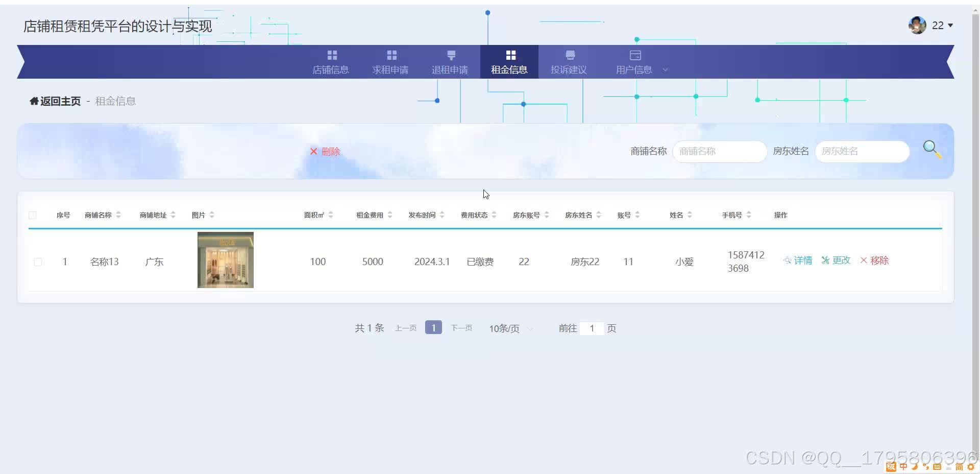This screenshot has height=474, width=980.
Task: Open the shop image thumbnail
Action: point(226,260)
